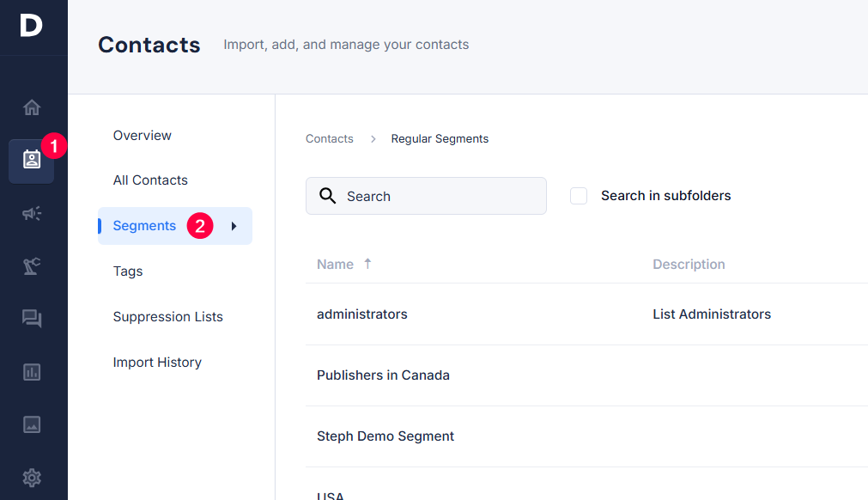Go to Overview menu item
The width and height of the screenshot is (868, 500).
[143, 136]
